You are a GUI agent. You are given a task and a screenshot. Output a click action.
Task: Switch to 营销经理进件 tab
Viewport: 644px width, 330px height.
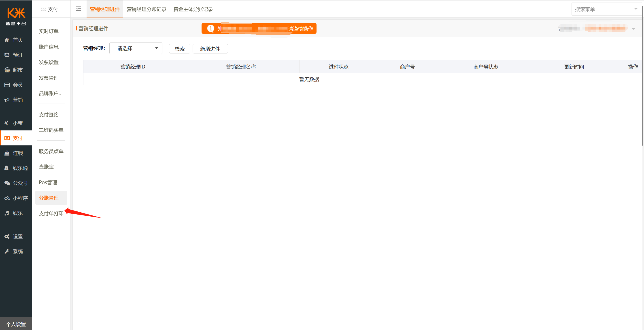(105, 9)
